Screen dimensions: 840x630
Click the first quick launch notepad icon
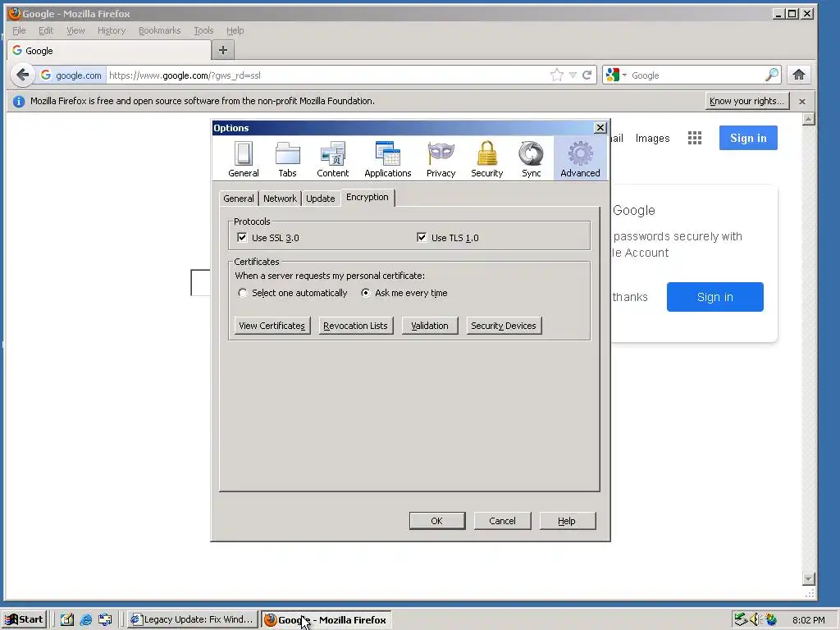point(66,620)
